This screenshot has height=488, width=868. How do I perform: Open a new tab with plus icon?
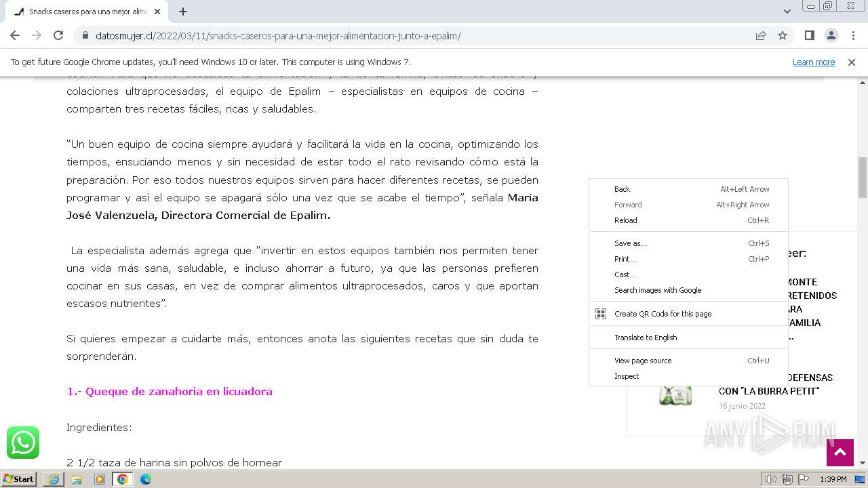pos(183,12)
